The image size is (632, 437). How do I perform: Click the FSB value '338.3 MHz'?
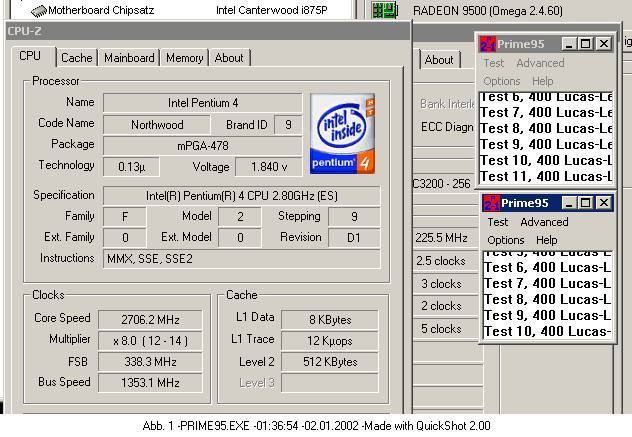(x=150, y=362)
